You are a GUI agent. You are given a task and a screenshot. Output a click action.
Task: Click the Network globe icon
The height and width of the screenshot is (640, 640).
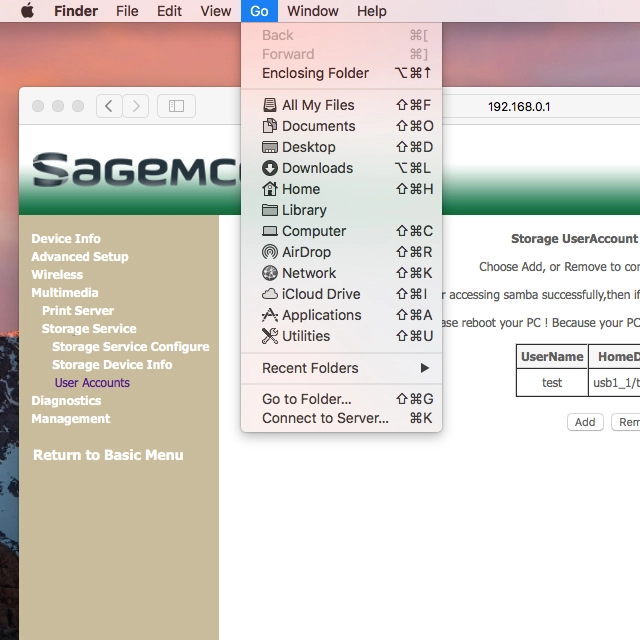(269, 273)
